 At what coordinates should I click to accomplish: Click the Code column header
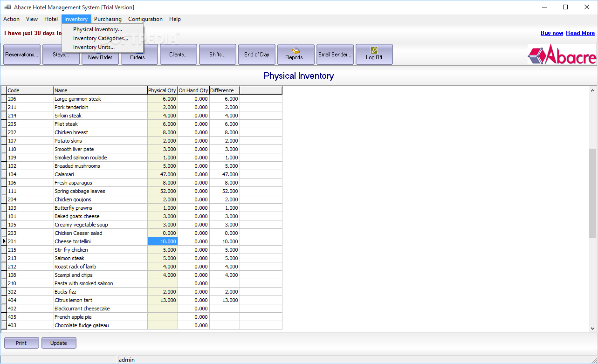(x=30, y=90)
